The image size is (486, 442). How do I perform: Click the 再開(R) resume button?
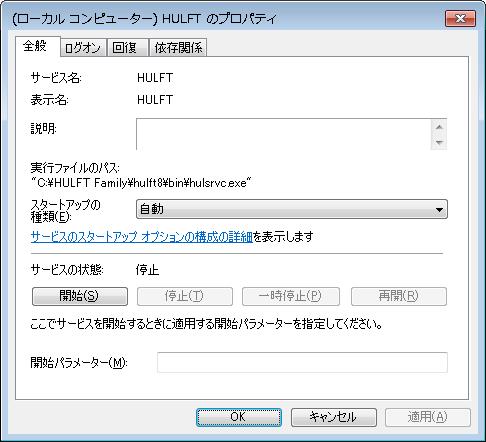399,296
